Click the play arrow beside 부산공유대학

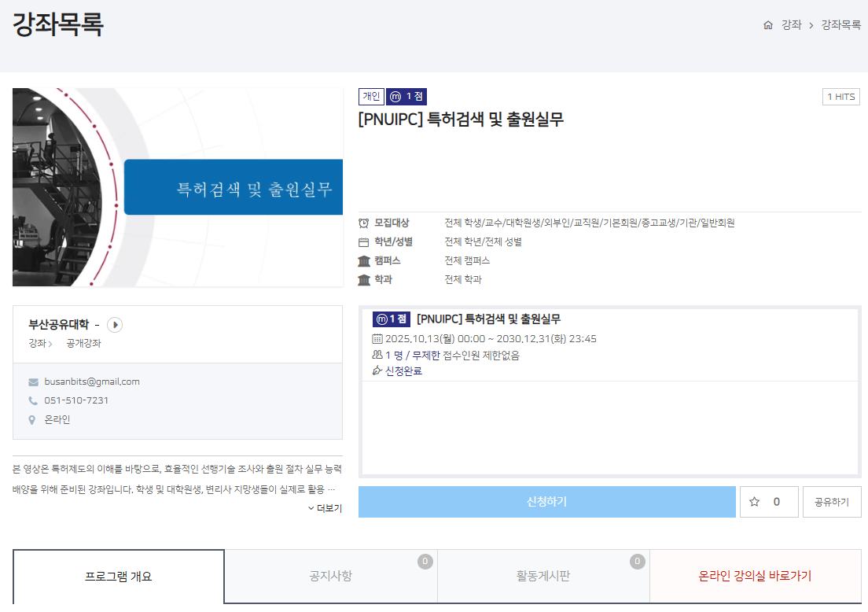click(x=115, y=325)
